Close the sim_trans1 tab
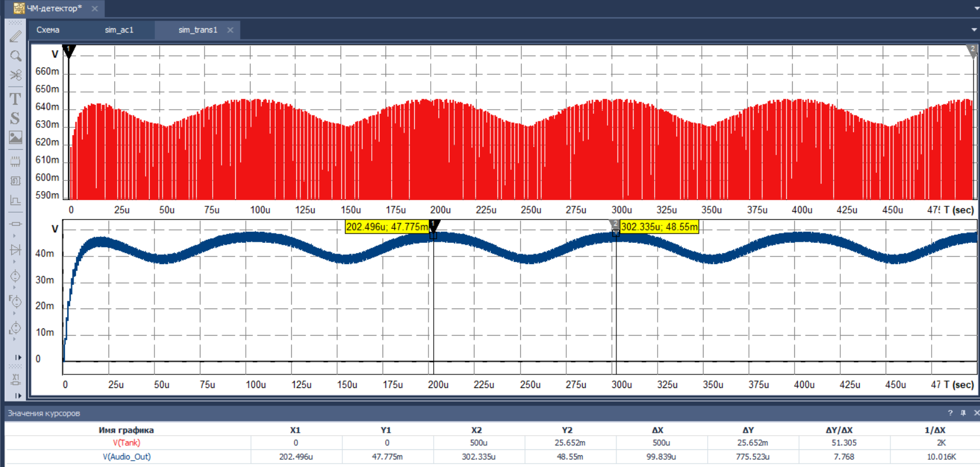 (x=230, y=30)
